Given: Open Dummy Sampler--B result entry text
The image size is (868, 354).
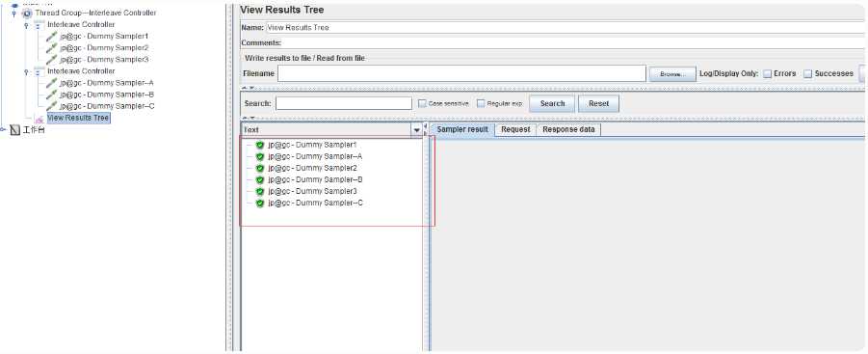Looking at the screenshot, I should tap(315, 179).
